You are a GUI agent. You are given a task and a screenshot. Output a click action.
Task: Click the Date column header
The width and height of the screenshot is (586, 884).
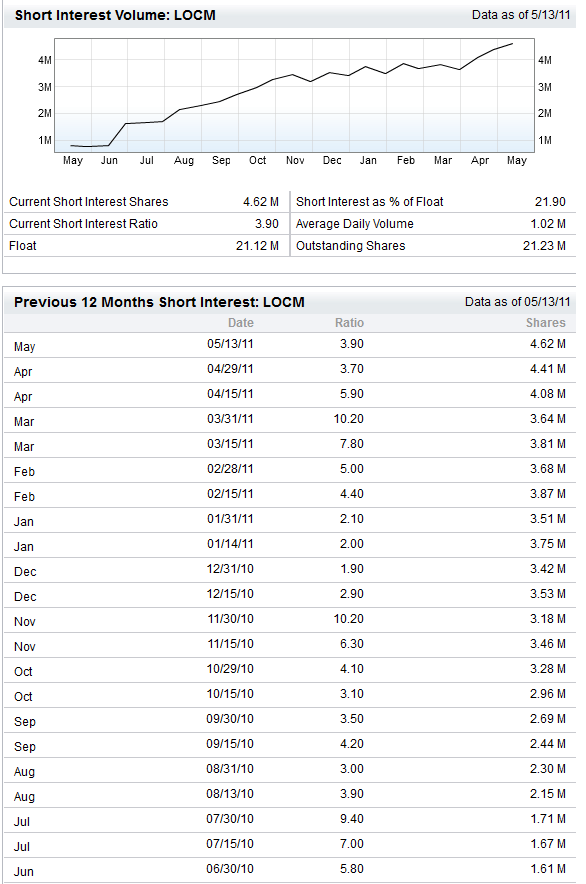click(241, 322)
